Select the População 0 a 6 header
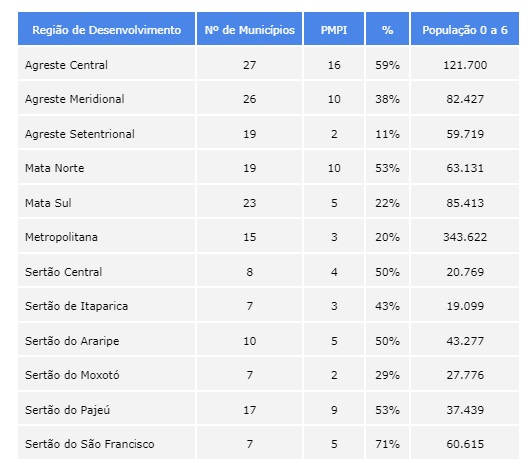 tap(465, 30)
